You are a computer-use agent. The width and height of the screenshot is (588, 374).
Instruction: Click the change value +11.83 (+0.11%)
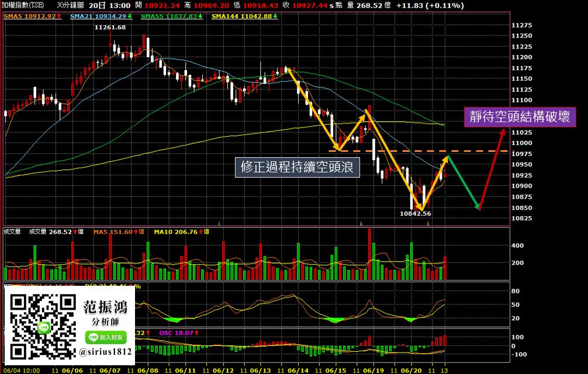430,6
